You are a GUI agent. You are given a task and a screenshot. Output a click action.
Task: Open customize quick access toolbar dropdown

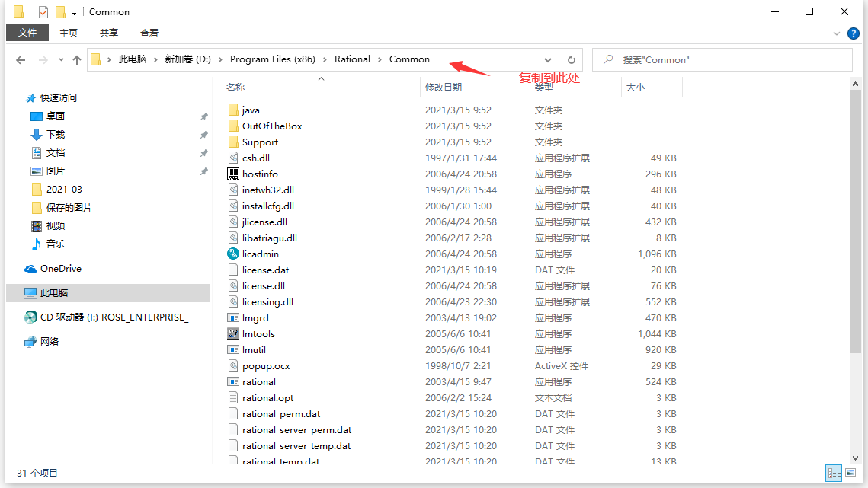click(x=74, y=12)
